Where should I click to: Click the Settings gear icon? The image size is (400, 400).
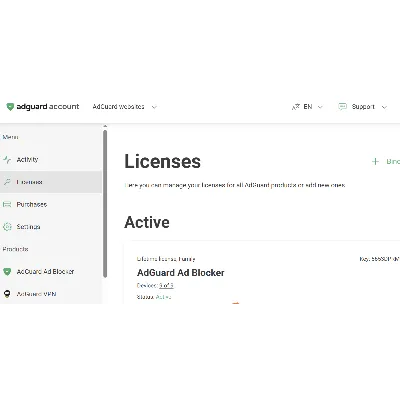(7, 227)
